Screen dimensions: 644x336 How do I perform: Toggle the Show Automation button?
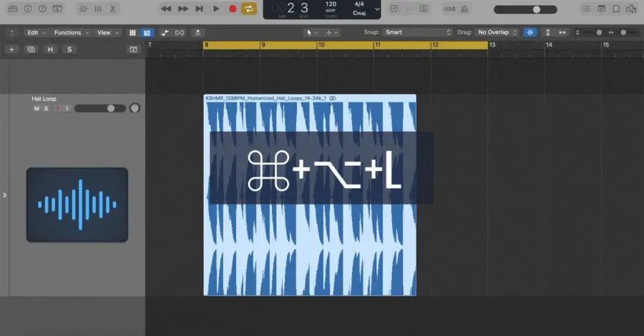click(x=165, y=32)
